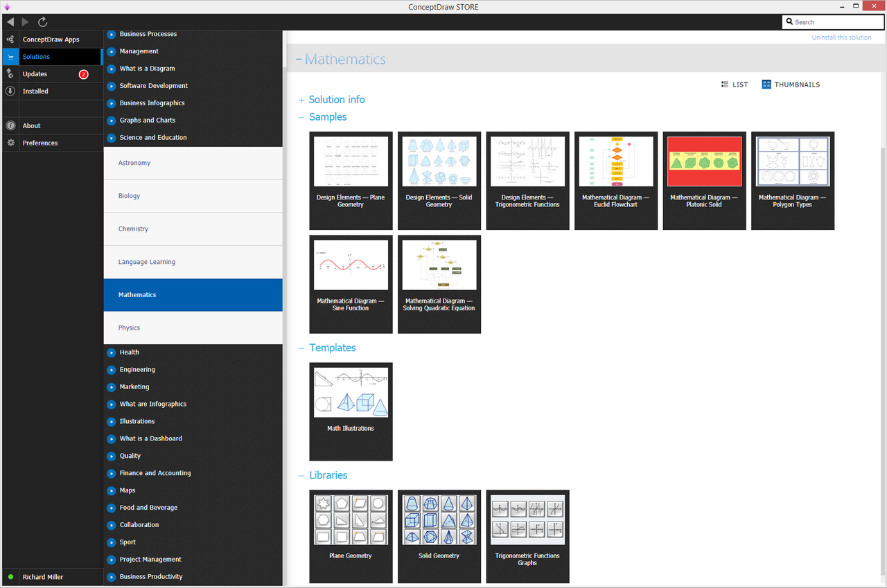887x588 pixels.
Task: Click the Installed download icon
Action: pyautogui.click(x=10, y=91)
